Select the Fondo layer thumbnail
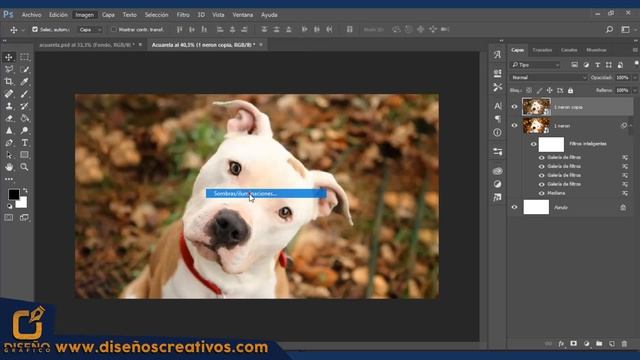The image size is (640, 360). 536,207
